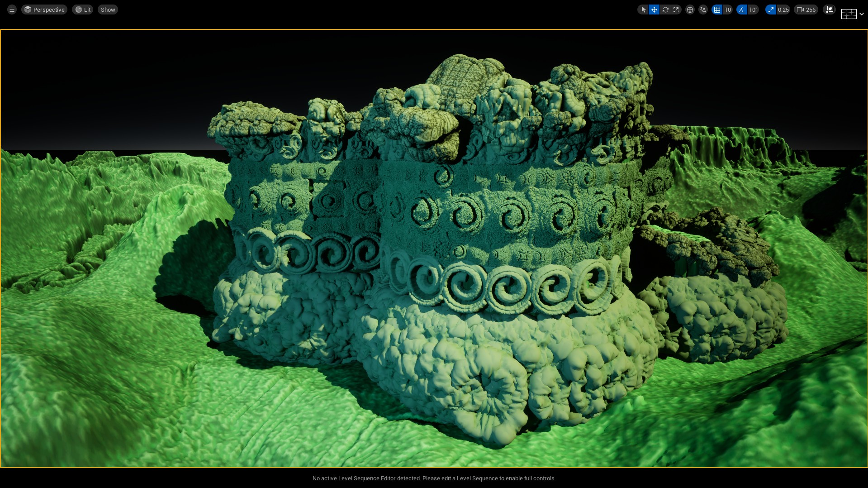Image resolution: width=868 pixels, height=488 pixels.
Task: Click the viewport layout grid thumbnail
Action: coord(849,14)
